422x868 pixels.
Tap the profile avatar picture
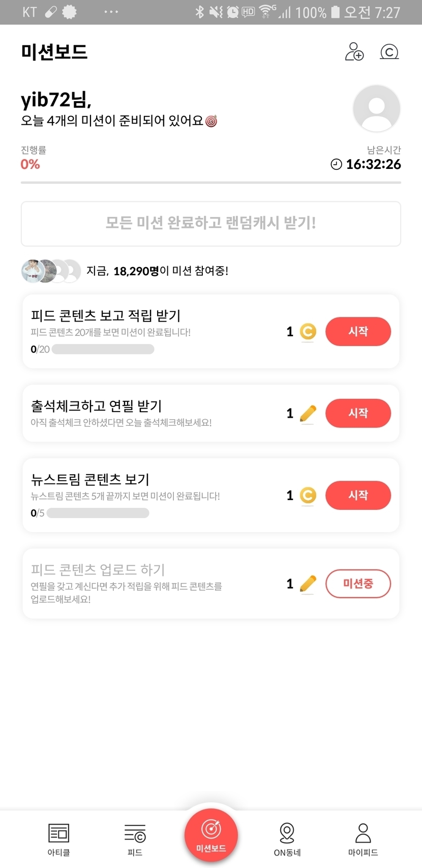tap(376, 108)
